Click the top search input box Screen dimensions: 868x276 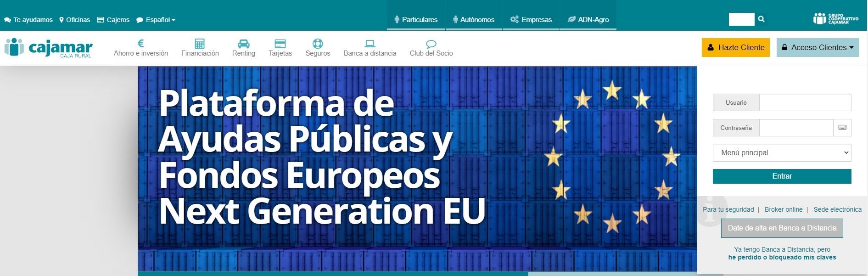741,19
